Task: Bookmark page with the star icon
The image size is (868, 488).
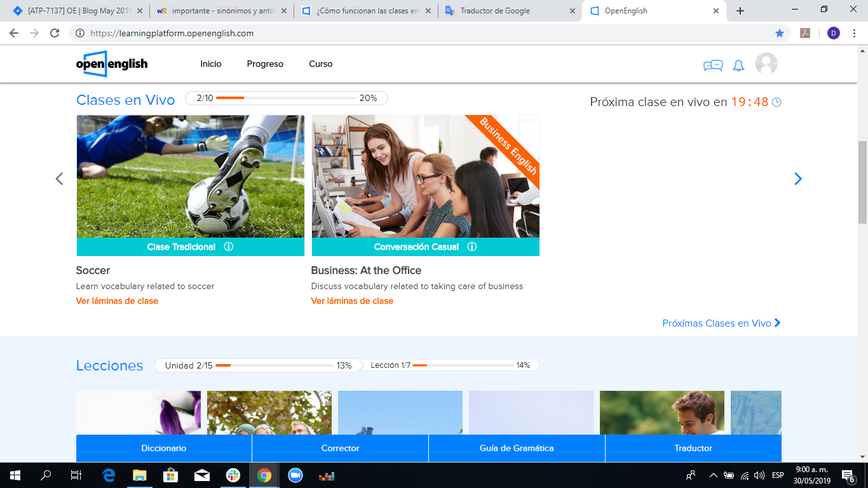Action: tap(780, 33)
